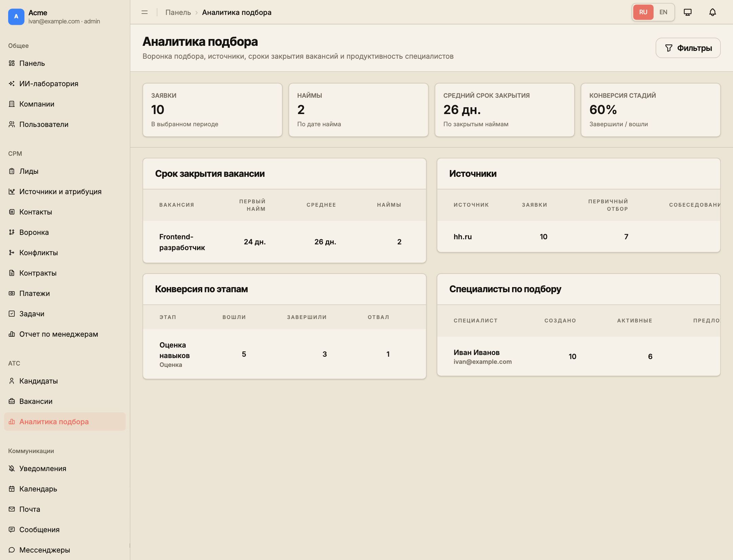
Task: Switch language to EN
Action: (663, 12)
